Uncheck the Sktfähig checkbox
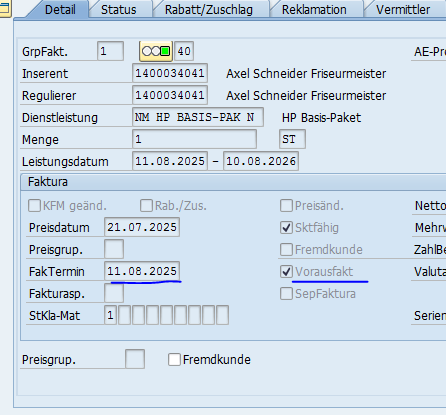The height and width of the screenshot is (415, 446). click(286, 228)
